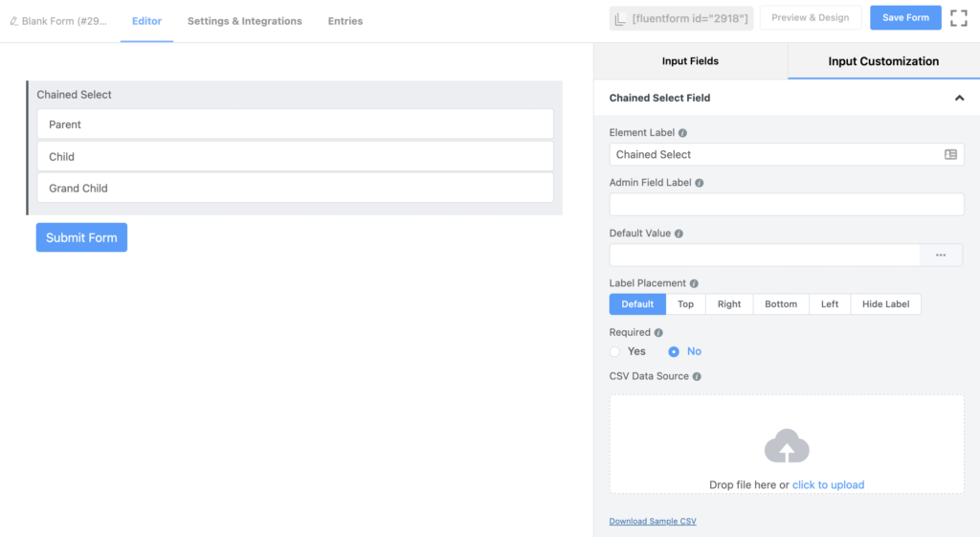The image size is (980, 537).
Task: Click into the Admin Field Label input
Action: tap(786, 205)
